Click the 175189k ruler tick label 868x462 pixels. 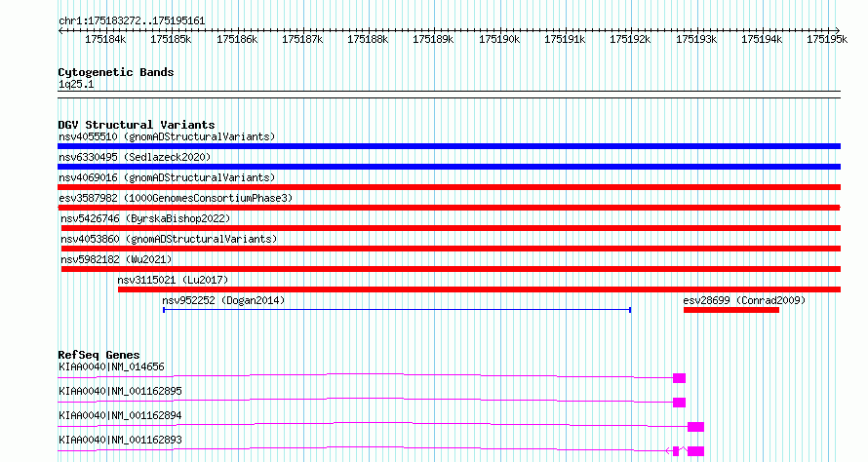pos(433,39)
